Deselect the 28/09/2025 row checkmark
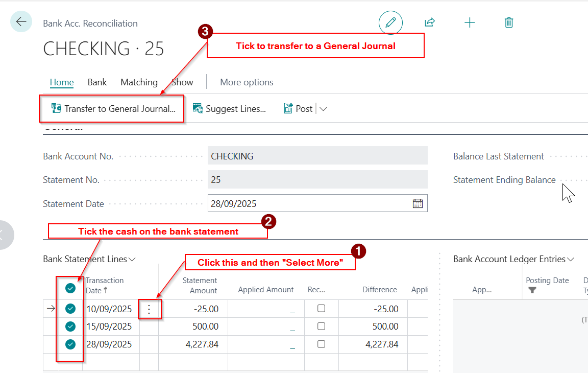The image size is (588, 373). pyautogui.click(x=70, y=344)
